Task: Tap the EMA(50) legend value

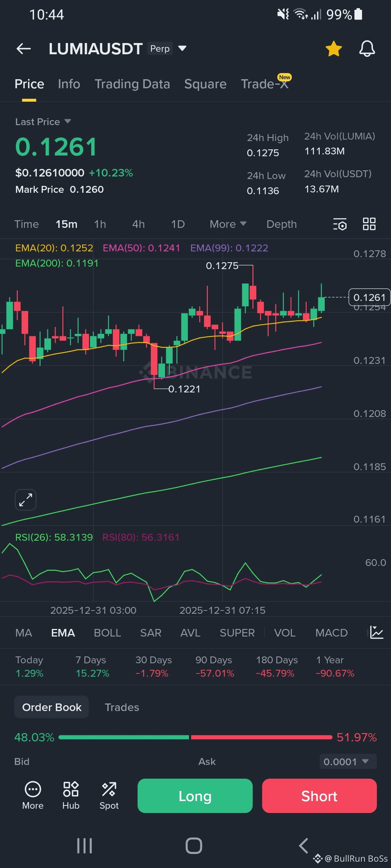Action: 141,248
